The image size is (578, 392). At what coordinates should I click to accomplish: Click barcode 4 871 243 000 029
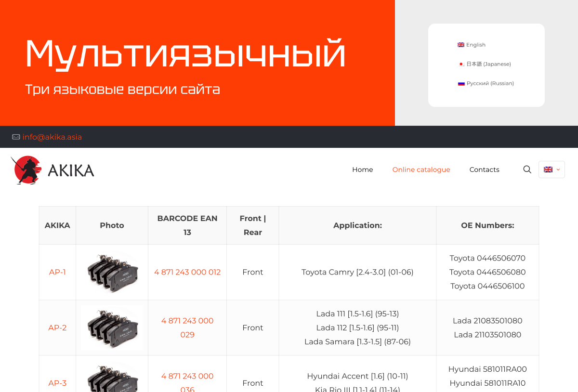pyautogui.click(x=187, y=328)
